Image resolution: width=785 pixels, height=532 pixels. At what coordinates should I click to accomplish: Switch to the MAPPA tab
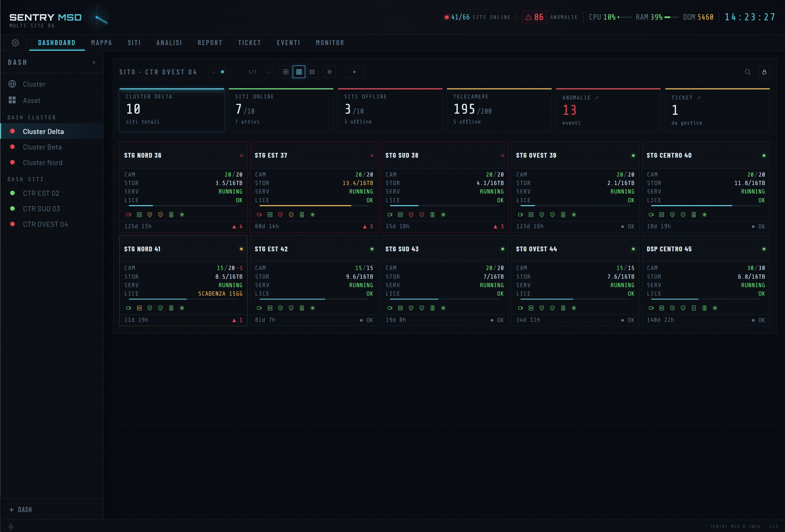[101, 43]
